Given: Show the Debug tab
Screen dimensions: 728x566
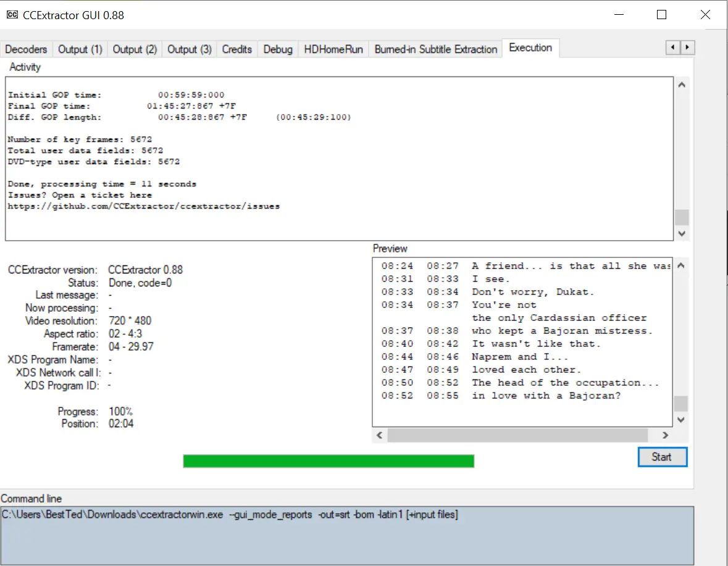Looking at the screenshot, I should 278,49.
